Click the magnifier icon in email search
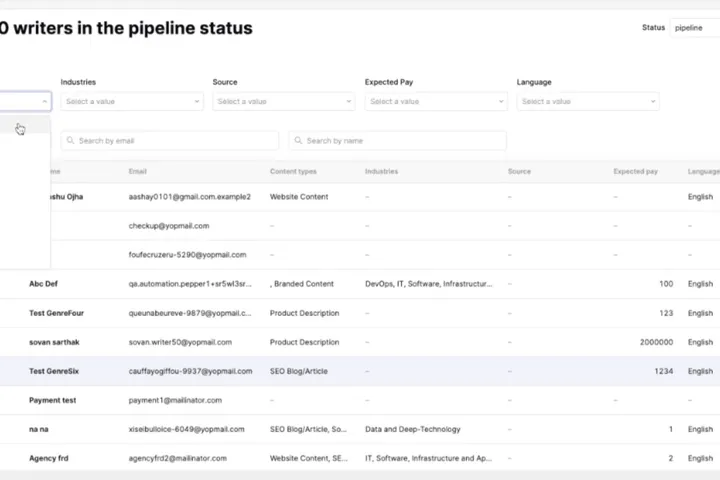Screen dimensions: 720x480 point(70,140)
